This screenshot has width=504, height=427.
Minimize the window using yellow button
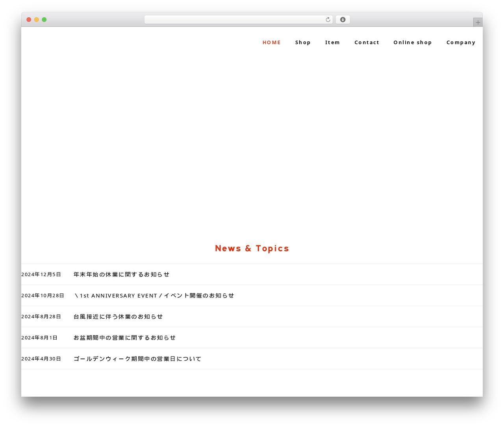(x=37, y=20)
